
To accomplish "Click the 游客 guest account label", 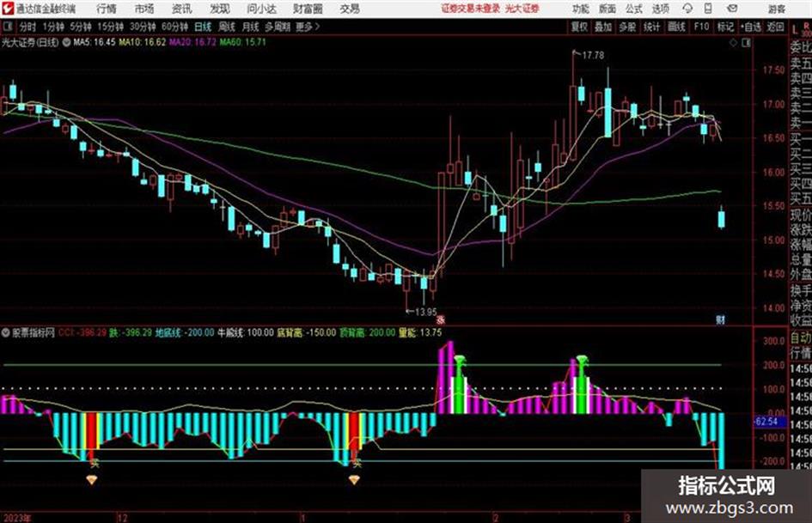I will point(777,9).
